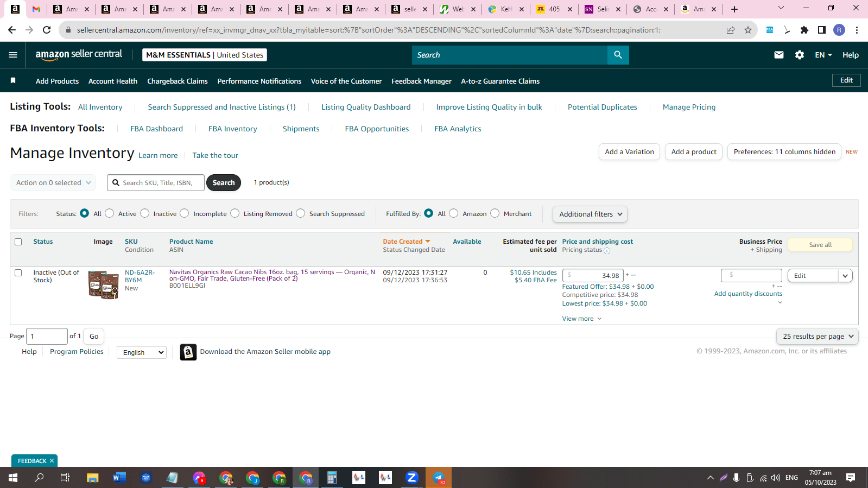Open the EN language selector in header
Image resolution: width=868 pixels, height=488 pixels.
pos(823,55)
